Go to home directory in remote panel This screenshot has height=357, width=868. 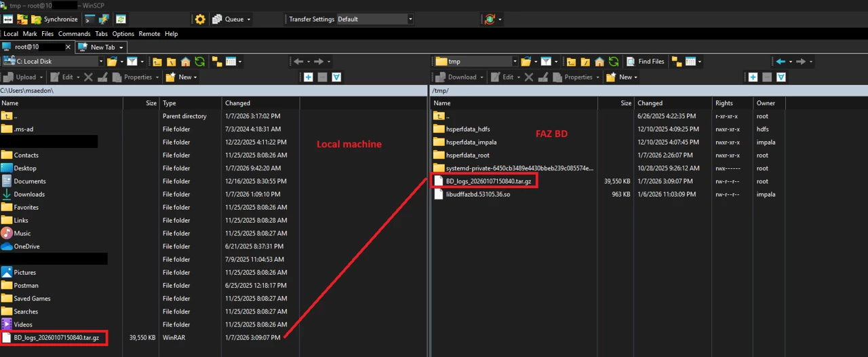pyautogui.click(x=599, y=61)
